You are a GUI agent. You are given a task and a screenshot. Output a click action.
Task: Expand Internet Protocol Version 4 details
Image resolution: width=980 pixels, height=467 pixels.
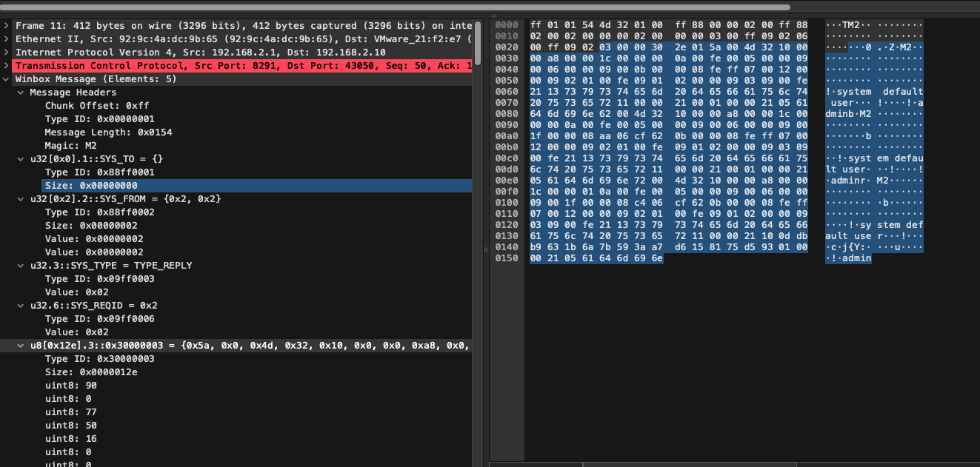tap(6, 52)
